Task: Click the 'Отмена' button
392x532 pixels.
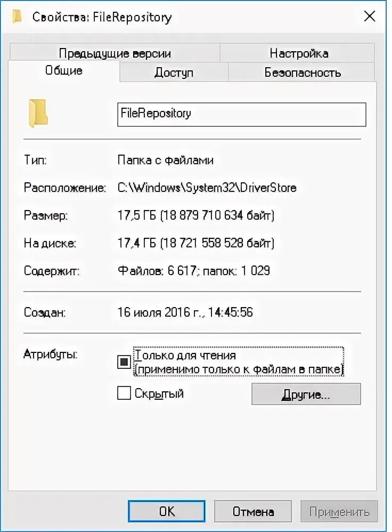Action: (253, 511)
